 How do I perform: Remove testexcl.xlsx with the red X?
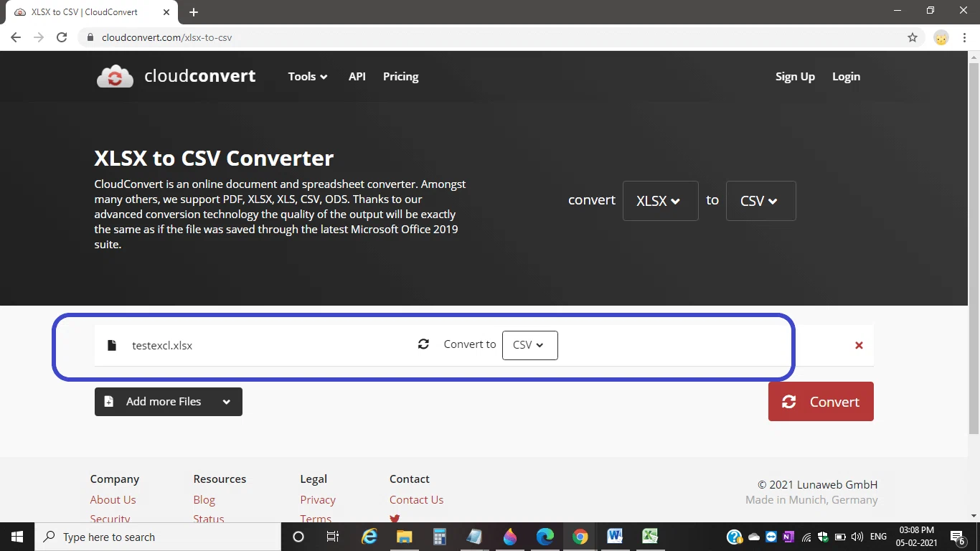coord(859,345)
